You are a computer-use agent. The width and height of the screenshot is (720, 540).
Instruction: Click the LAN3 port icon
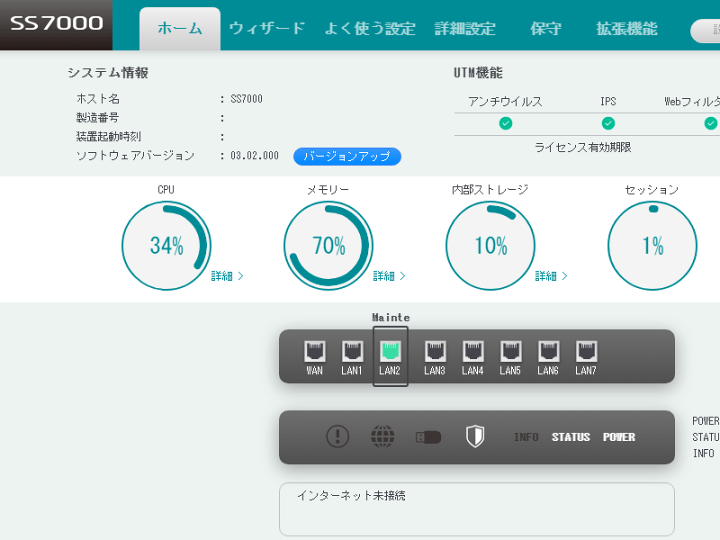435,352
